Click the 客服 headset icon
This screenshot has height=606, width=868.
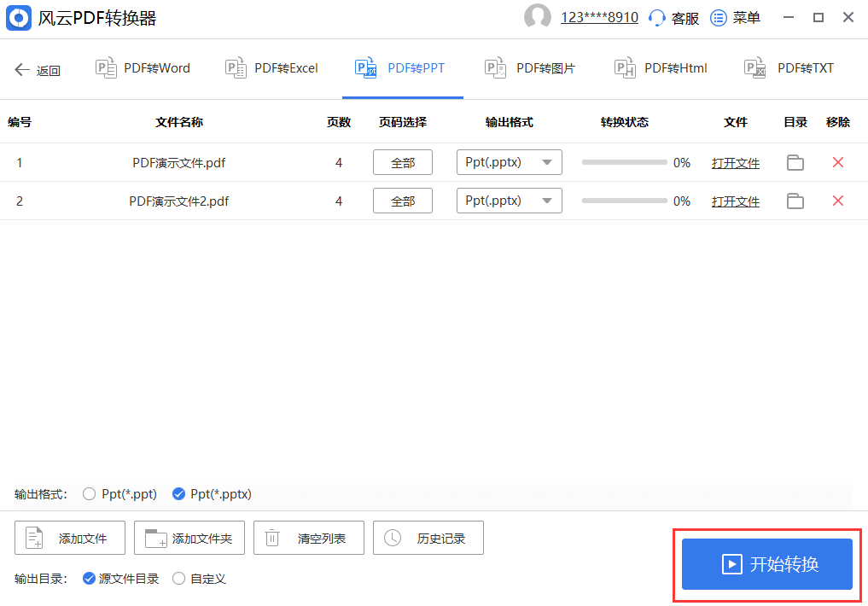pos(656,18)
